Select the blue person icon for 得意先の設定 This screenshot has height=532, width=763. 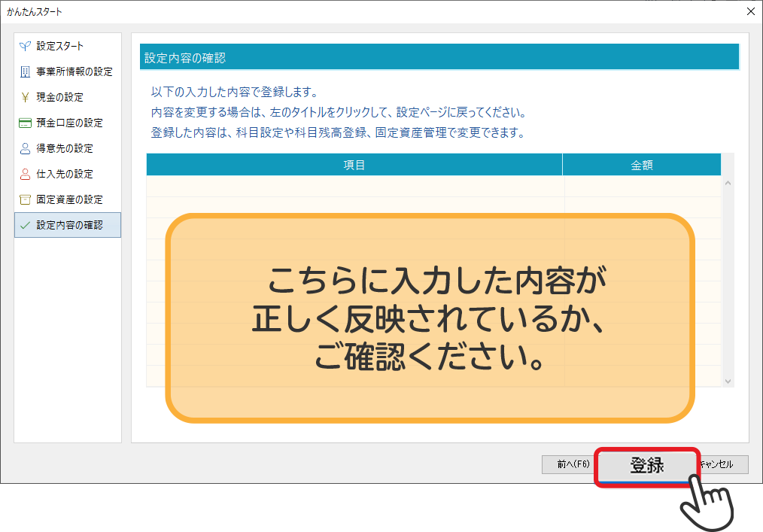(x=25, y=148)
